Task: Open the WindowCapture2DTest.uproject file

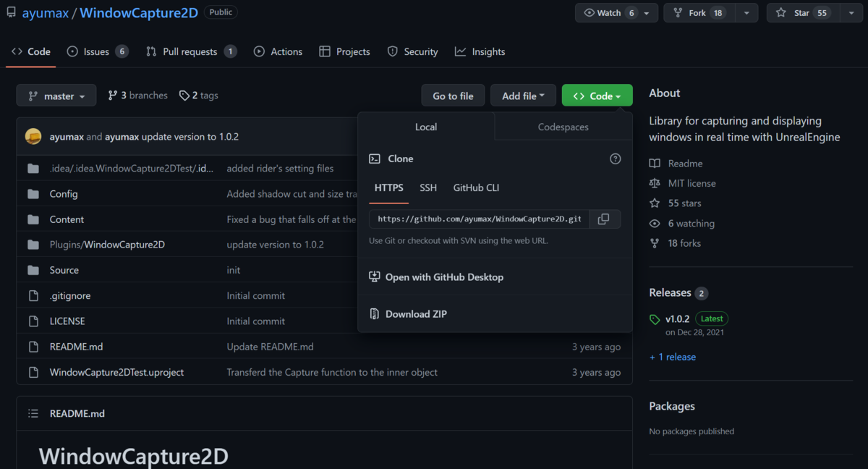Action: click(x=116, y=372)
